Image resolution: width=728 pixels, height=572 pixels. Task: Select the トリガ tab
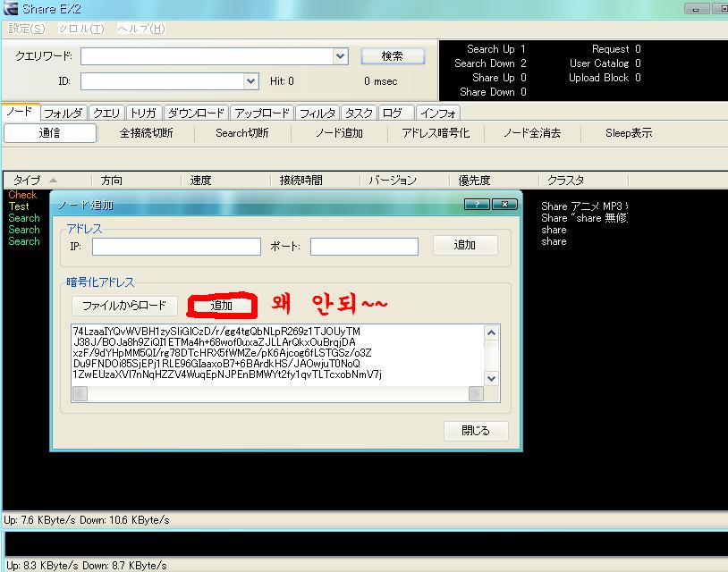(x=143, y=114)
